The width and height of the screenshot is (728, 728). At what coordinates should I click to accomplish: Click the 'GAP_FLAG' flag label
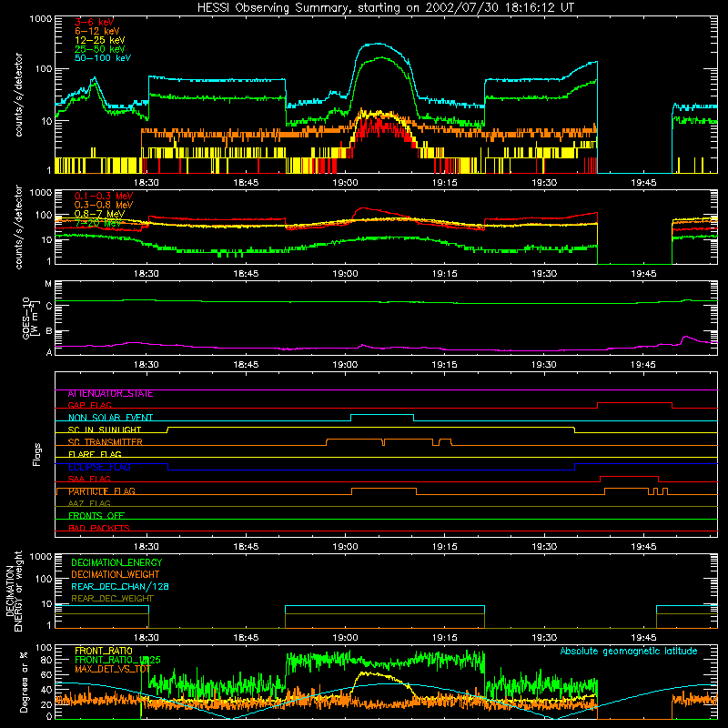pos(89,405)
